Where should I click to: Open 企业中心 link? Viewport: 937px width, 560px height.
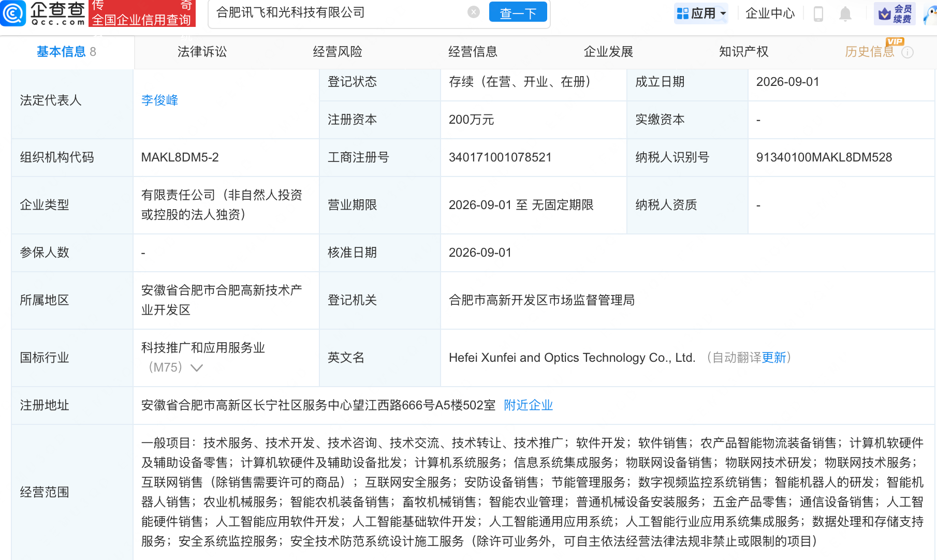pyautogui.click(x=770, y=13)
